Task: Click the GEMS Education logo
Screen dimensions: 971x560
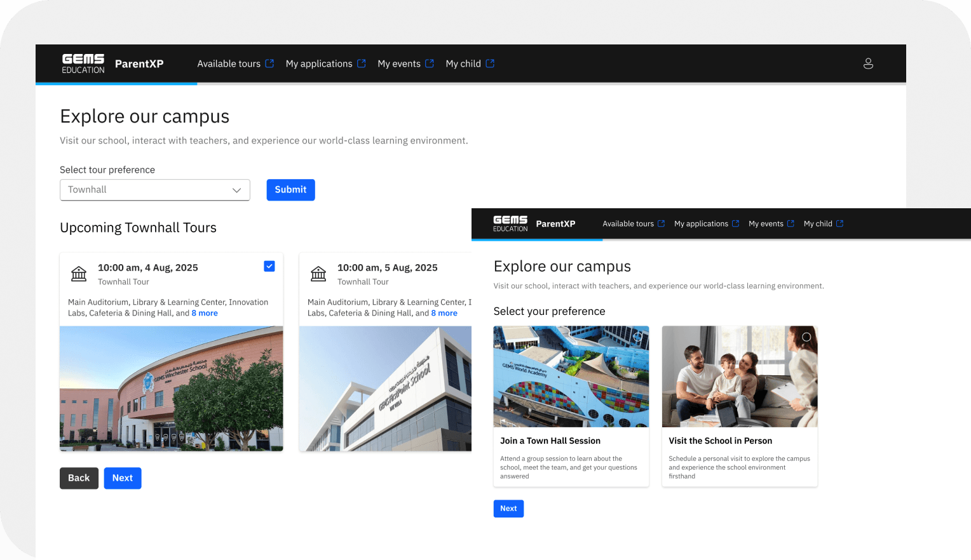Action: 83,63
